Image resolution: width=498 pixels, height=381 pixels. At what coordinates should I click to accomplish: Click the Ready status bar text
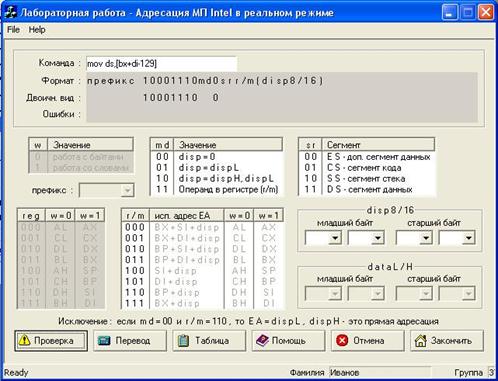(x=16, y=373)
